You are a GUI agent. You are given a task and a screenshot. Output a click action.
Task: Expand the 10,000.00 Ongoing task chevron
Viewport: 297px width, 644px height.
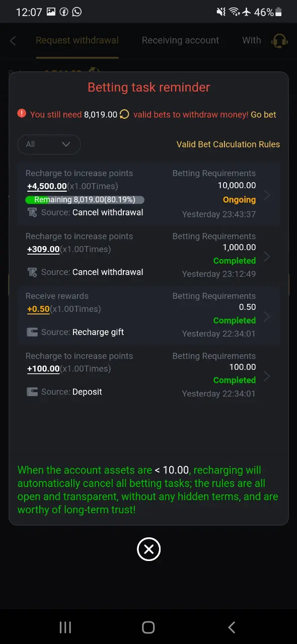267,195
